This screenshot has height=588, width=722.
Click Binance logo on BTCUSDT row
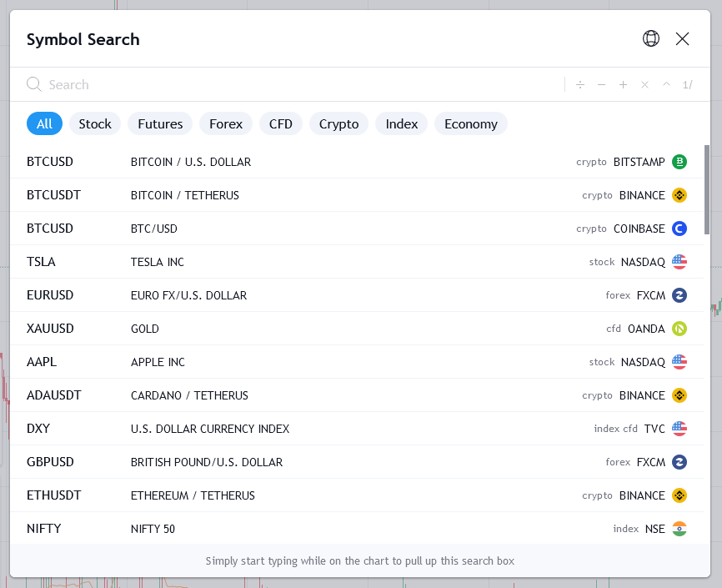[x=679, y=195]
